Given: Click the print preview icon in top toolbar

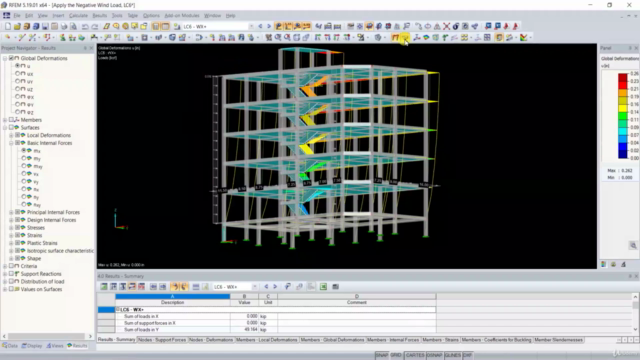Looking at the screenshot, I should (x=73, y=27).
